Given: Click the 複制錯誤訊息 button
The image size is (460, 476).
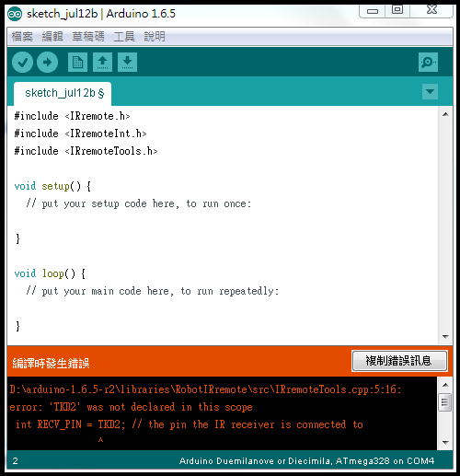Looking at the screenshot, I should click(x=399, y=361).
